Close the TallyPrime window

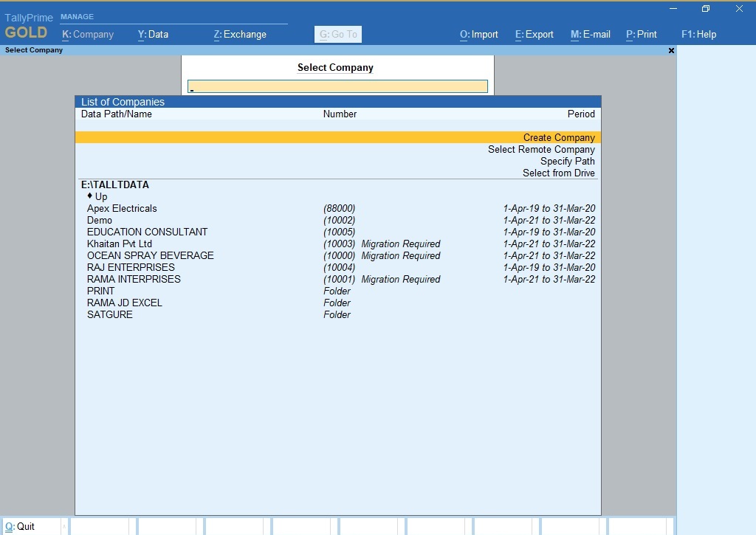click(x=739, y=9)
